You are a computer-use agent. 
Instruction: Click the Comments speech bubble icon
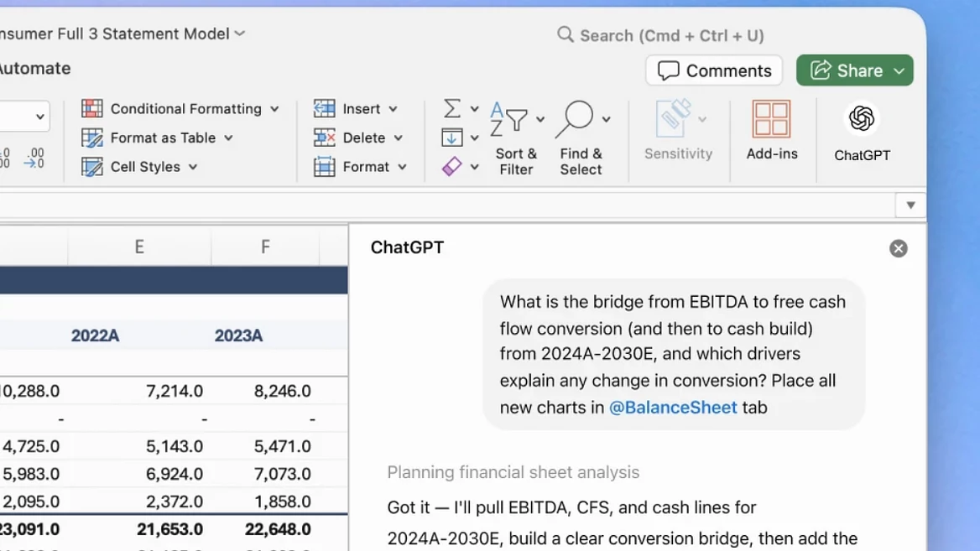(x=668, y=70)
